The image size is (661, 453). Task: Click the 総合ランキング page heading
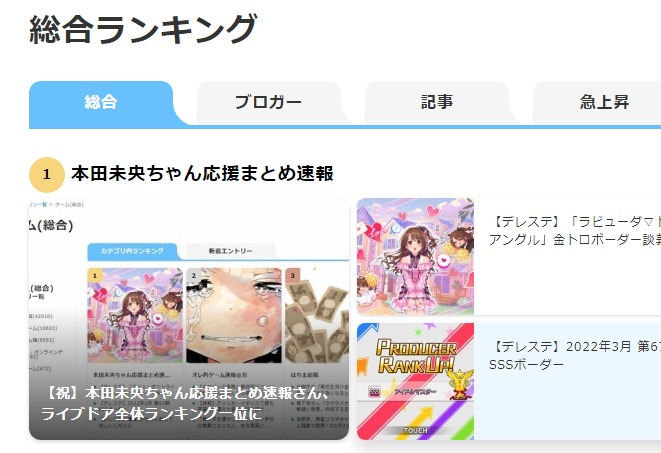143,29
